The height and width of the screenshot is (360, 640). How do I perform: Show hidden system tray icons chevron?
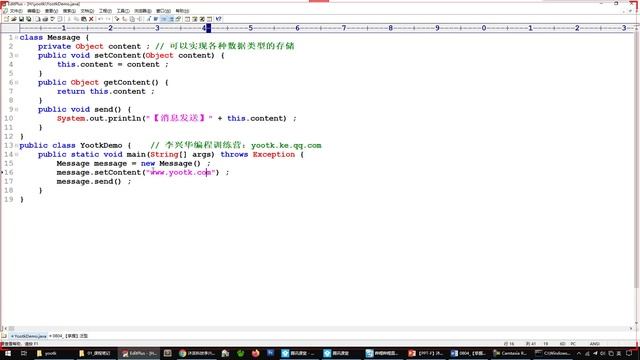tap(579, 353)
